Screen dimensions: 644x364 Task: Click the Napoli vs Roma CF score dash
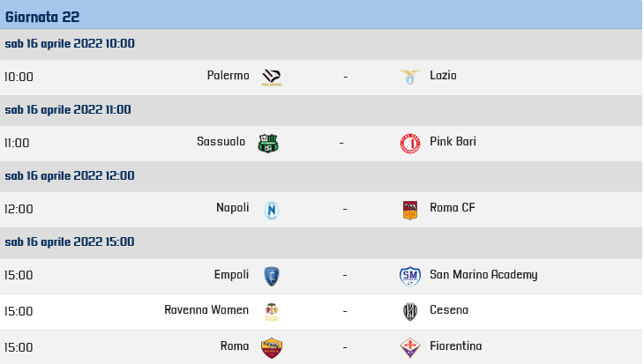345,209
